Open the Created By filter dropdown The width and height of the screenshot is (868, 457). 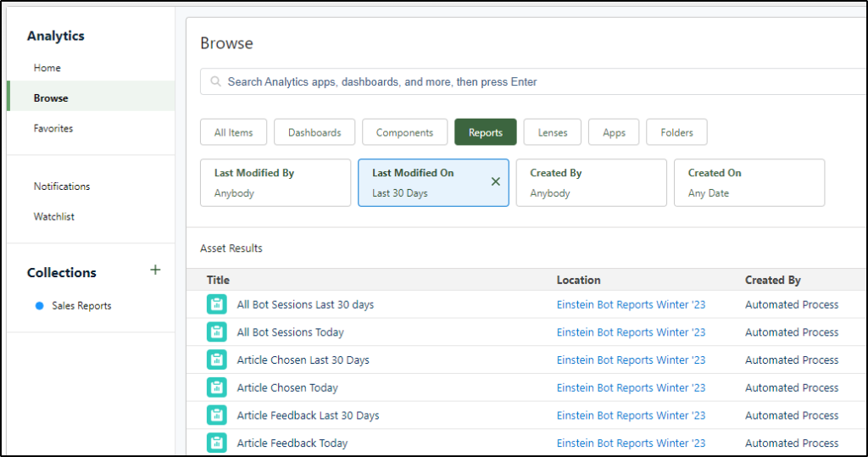click(x=591, y=182)
